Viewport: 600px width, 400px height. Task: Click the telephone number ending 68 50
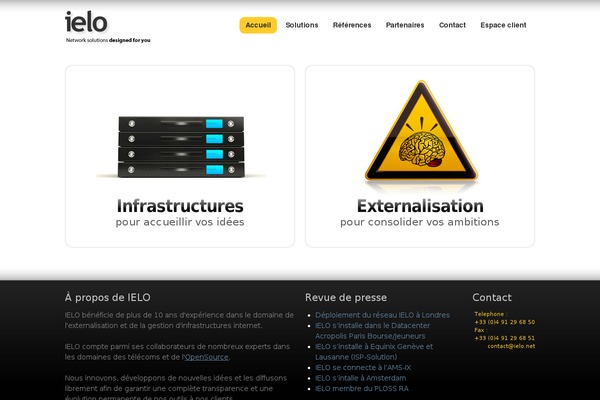tap(505, 322)
